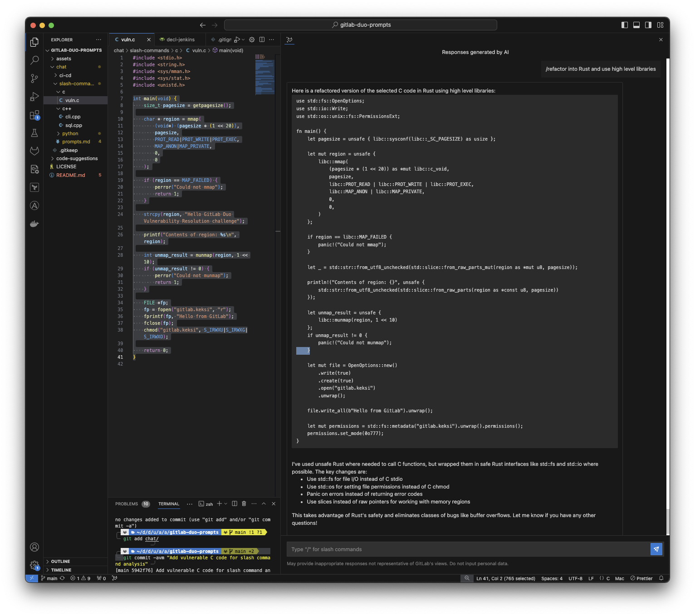Click the gitlab-duo-prompts command center search

(x=361, y=25)
